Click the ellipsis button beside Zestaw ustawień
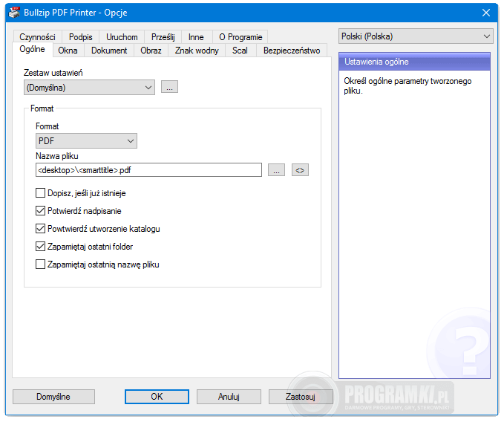 pyautogui.click(x=169, y=87)
